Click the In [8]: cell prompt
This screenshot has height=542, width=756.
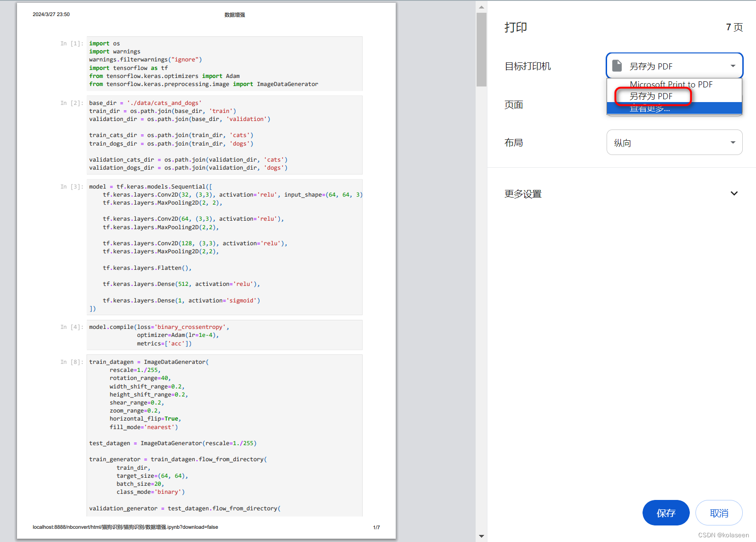coord(72,362)
